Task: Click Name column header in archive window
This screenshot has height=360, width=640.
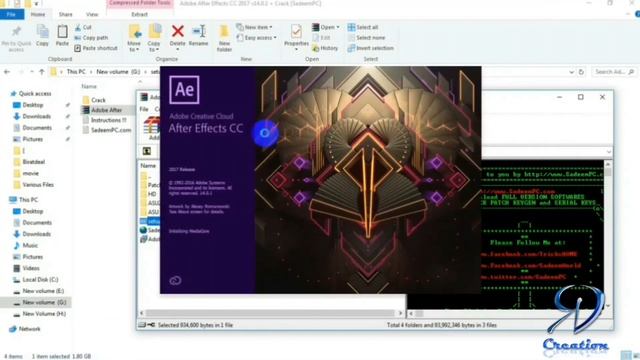Action: (x=148, y=165)
